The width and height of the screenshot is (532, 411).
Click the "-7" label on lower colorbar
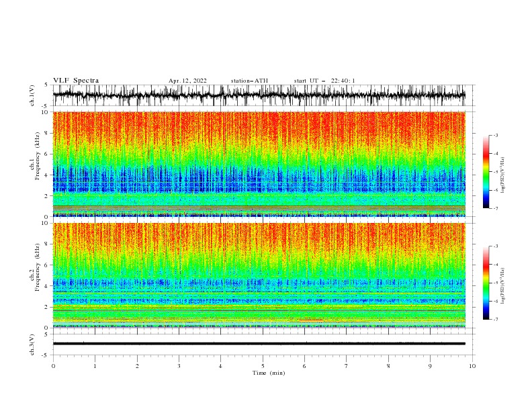(495, 320)
